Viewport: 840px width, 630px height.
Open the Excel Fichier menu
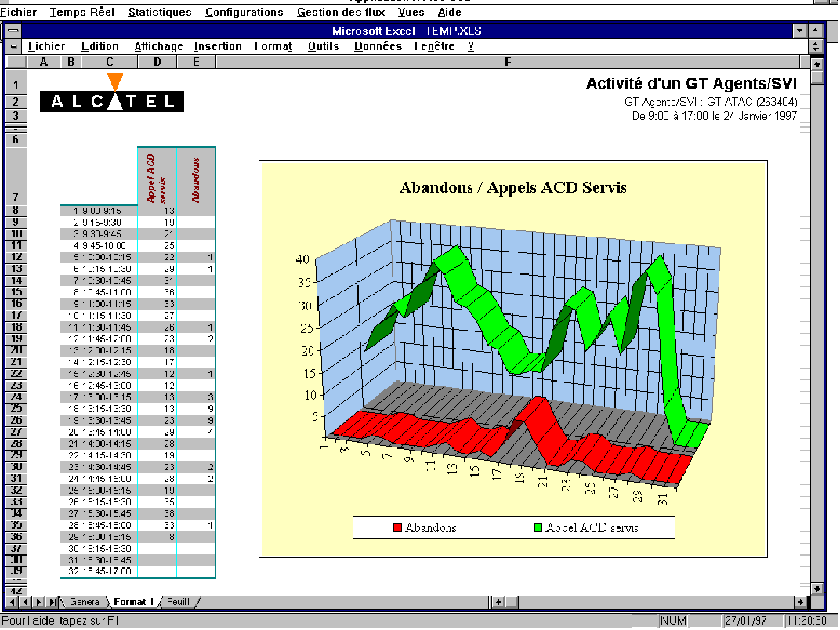[x=46, y=46]
